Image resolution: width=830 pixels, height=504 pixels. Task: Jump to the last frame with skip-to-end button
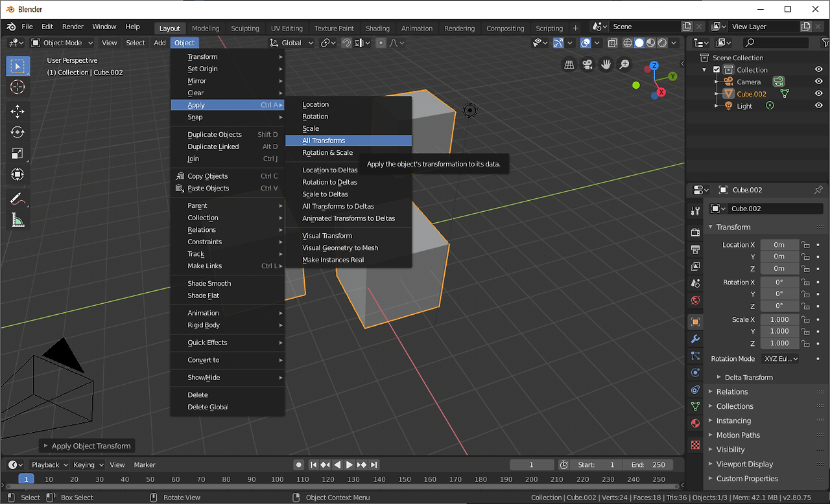373,464
